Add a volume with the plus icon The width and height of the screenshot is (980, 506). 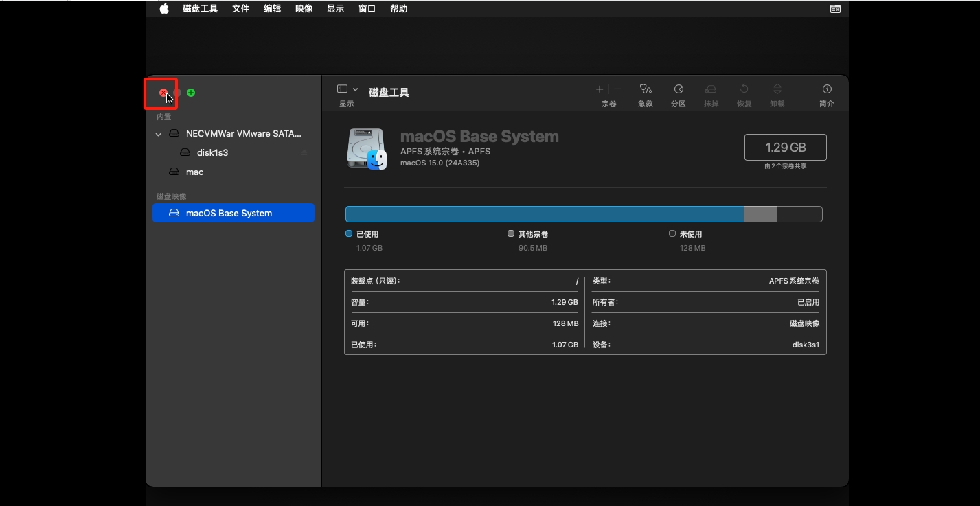[x=600, y=89]
